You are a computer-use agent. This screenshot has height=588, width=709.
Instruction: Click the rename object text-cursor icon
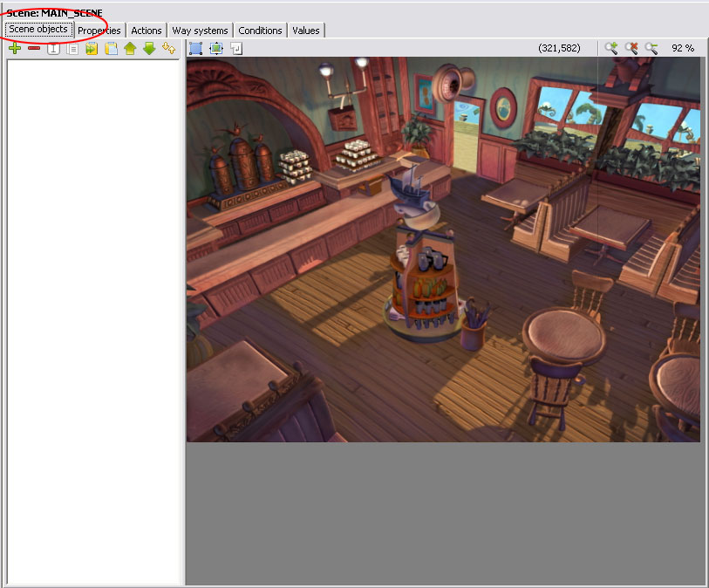click(53, 48)
